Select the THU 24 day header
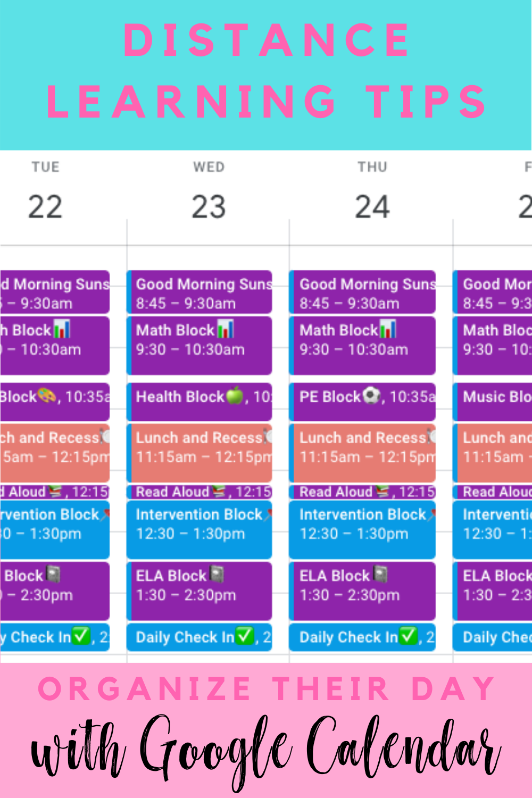The height and width of the screenshot is (798, 532). (x=373, y=189)
